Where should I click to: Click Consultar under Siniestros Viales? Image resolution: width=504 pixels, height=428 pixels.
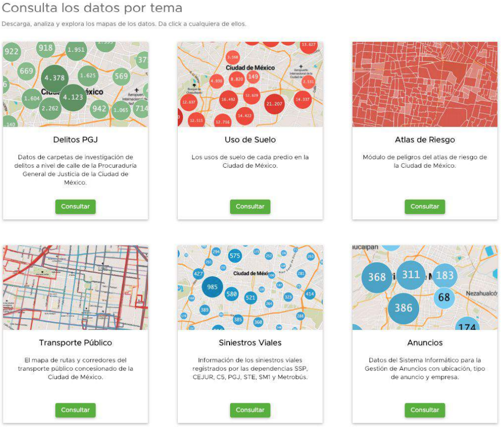coord(250,410)
